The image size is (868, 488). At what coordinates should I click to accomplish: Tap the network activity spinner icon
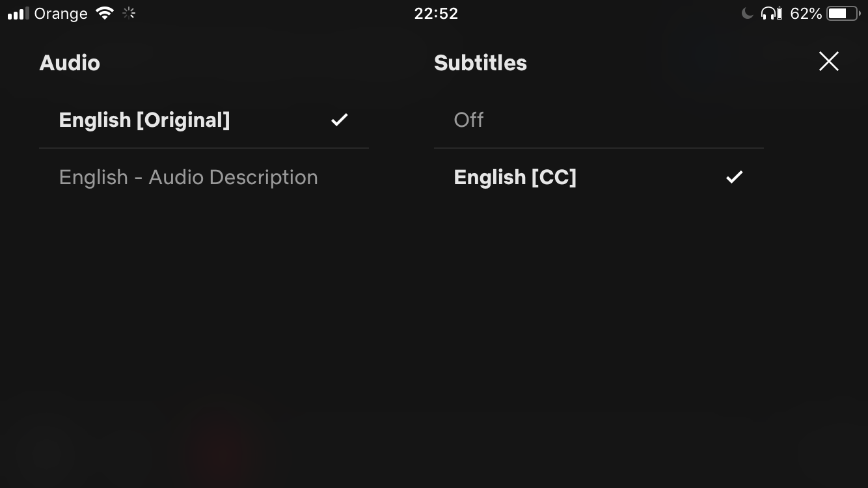(x=129, y=13)
